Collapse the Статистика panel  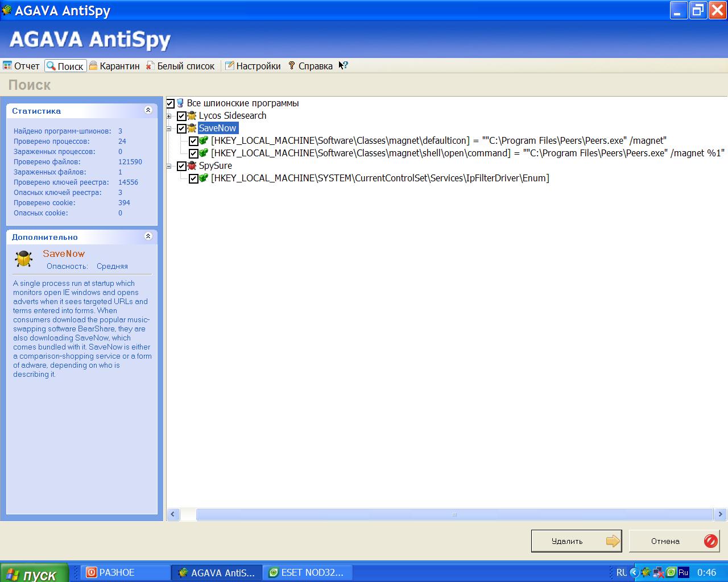[148, 110]
